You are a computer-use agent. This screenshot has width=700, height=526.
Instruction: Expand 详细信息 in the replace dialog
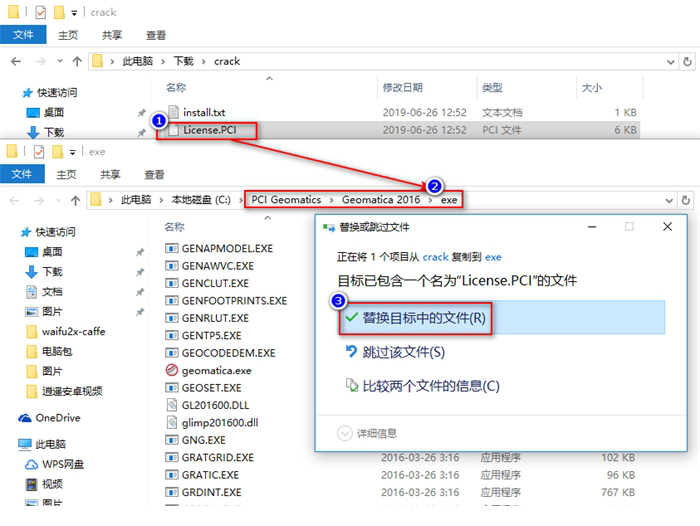click(370, 433)
